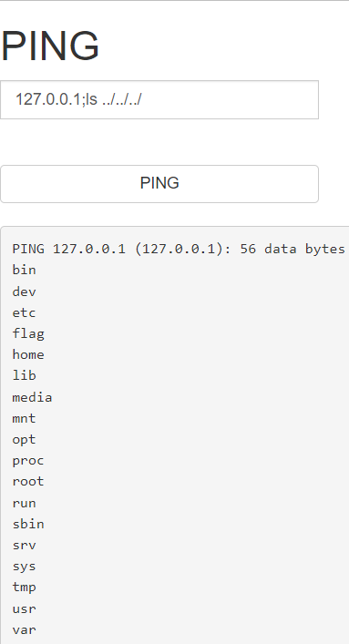349x644 pixels.
Task: Click the 'mnt' directory entry
Action: pos(25,418)
